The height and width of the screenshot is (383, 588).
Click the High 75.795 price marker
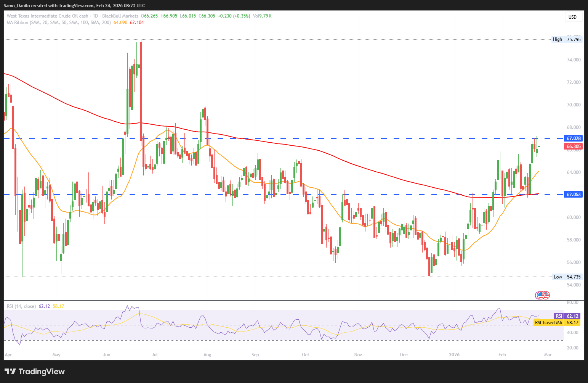pyautogui.click(x=567, y=39)
